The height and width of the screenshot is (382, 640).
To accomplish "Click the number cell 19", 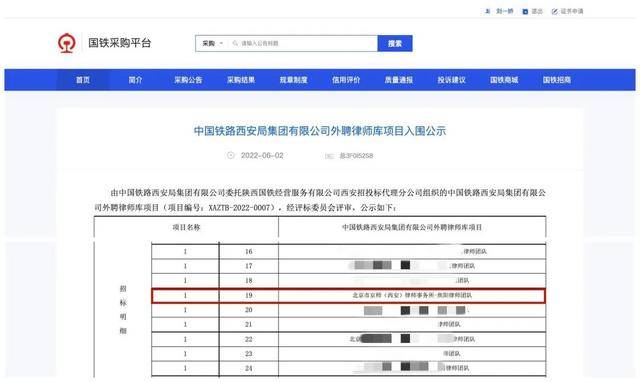I will pyautogui.click(x=249, y=295).
